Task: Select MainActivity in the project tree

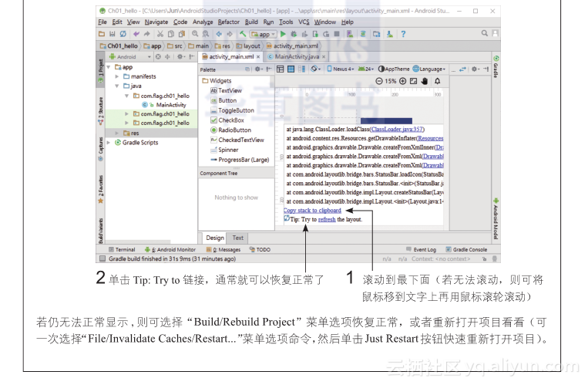Action: 164,105
